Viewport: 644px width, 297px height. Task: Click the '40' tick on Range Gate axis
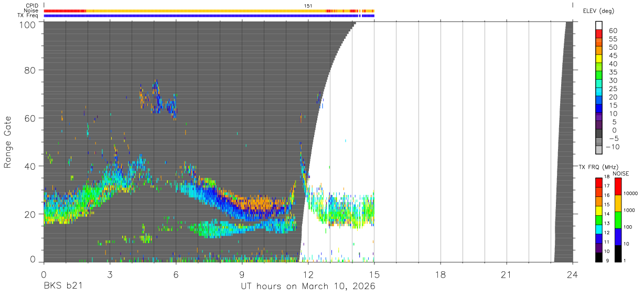[30, 166]
